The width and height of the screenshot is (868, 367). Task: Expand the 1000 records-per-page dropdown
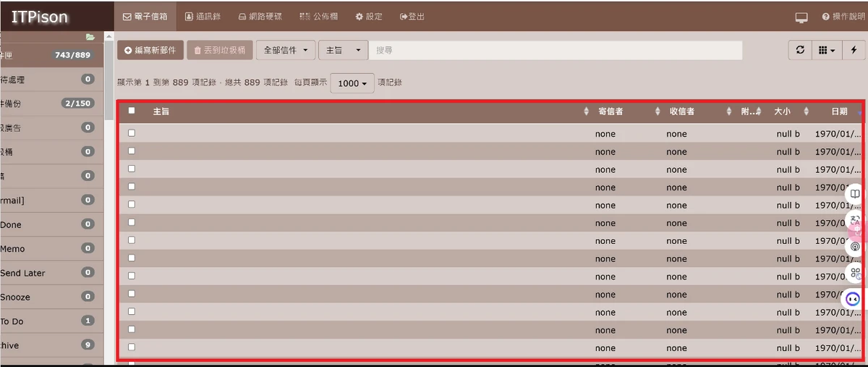[352, 83]
